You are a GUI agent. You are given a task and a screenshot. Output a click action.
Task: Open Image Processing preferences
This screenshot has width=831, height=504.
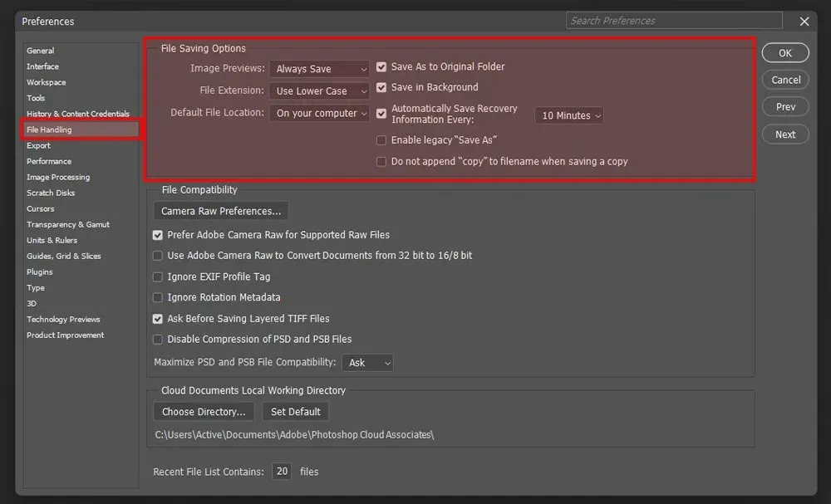pos(58,178)
